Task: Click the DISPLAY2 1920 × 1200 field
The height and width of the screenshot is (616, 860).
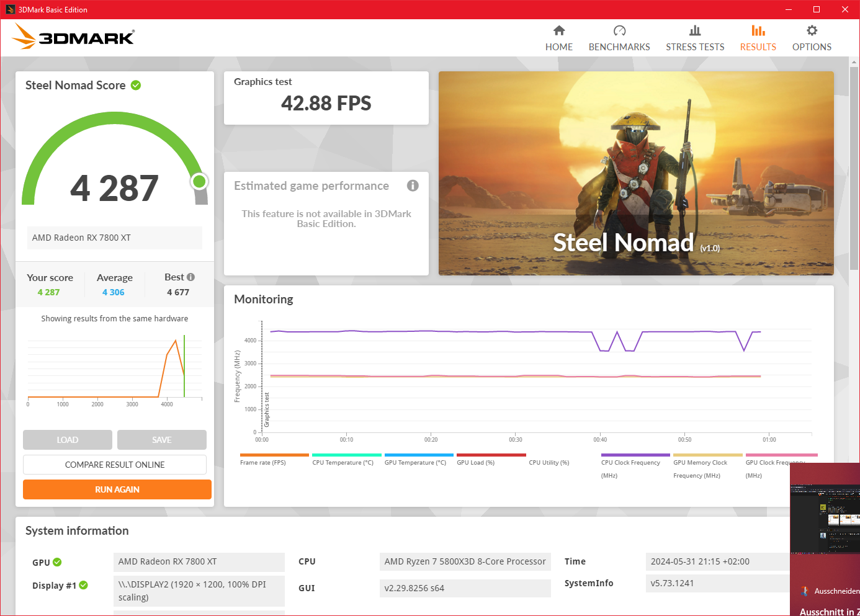Action: click(x=199, y=591)
